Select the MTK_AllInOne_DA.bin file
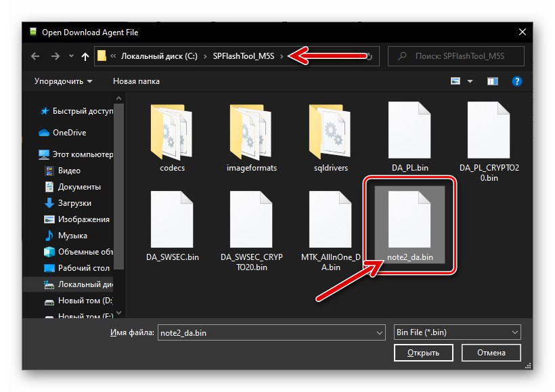The height and width of the screenshot is (392, 555). (330, 232)
